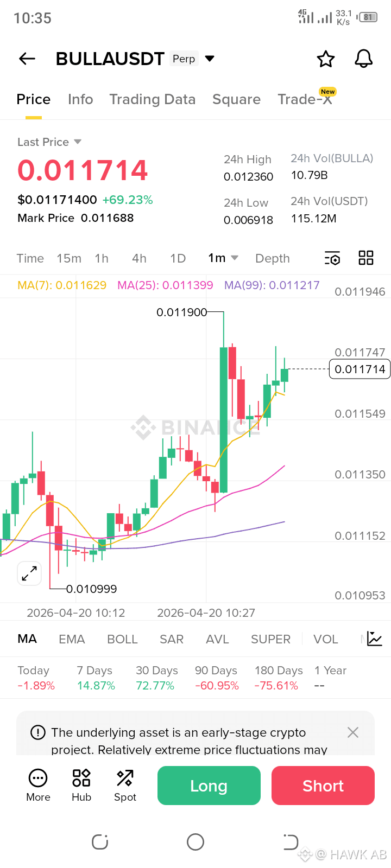Tap the 24h Vol(BULLA) 10.79B value
The height and width of the screenshot is (868, 391).
click(309, 175)
